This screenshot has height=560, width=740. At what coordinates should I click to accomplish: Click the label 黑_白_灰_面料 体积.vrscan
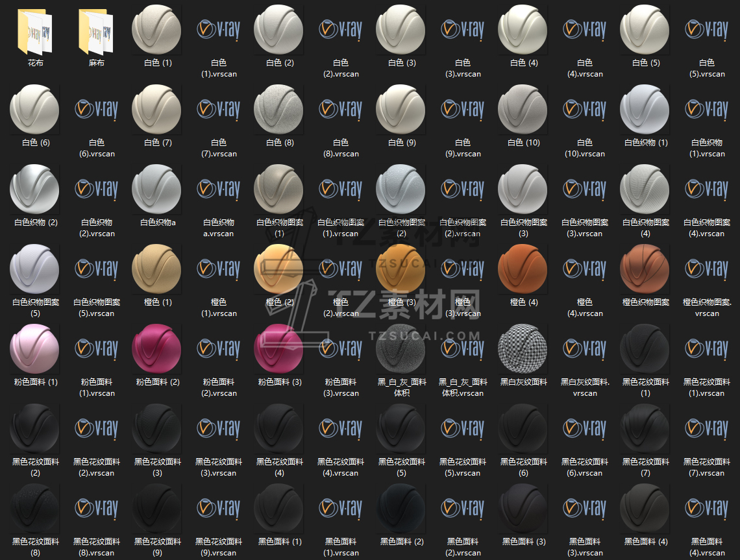click(x=463, y=387)
